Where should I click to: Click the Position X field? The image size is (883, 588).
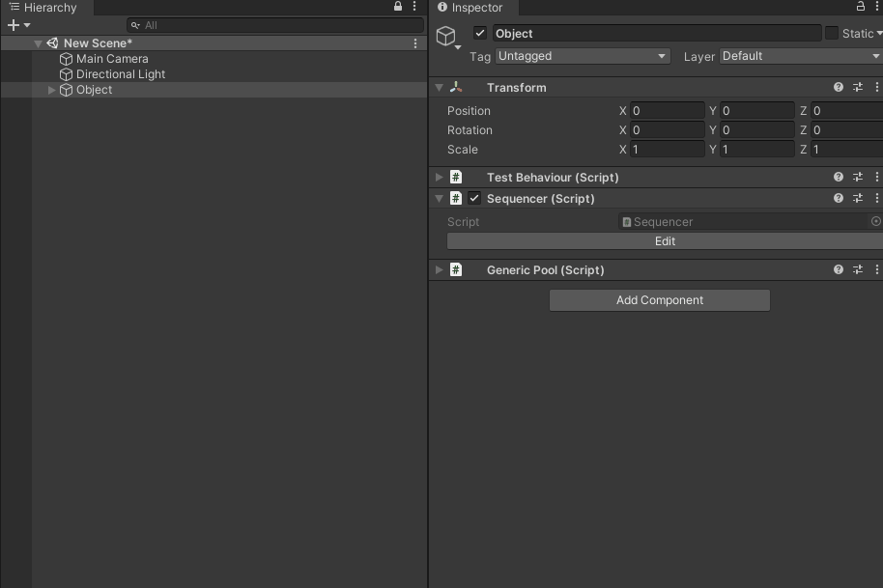click(x=667, y=111)
